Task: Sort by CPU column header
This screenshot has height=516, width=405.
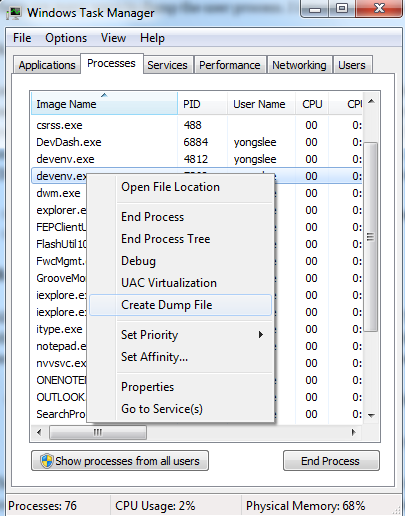Action: coord(312,104)
